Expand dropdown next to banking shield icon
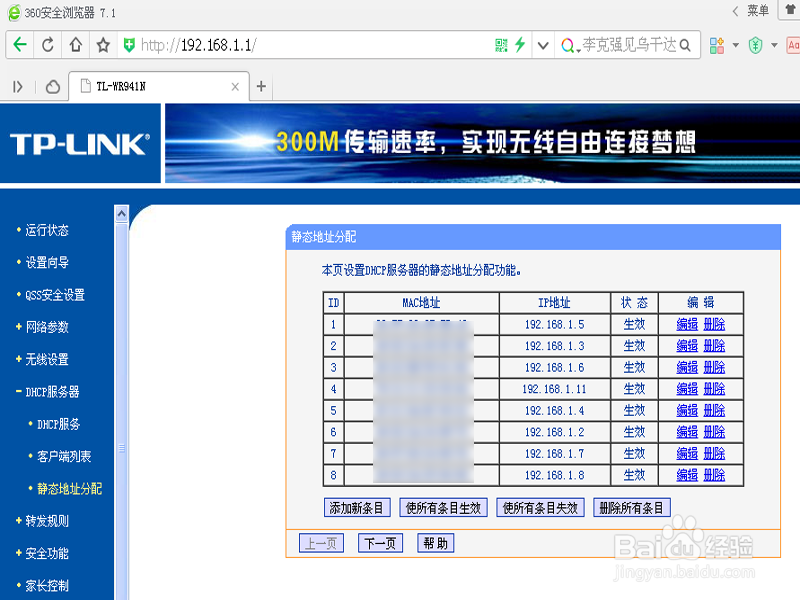800x600 pixels. [774, 45]
